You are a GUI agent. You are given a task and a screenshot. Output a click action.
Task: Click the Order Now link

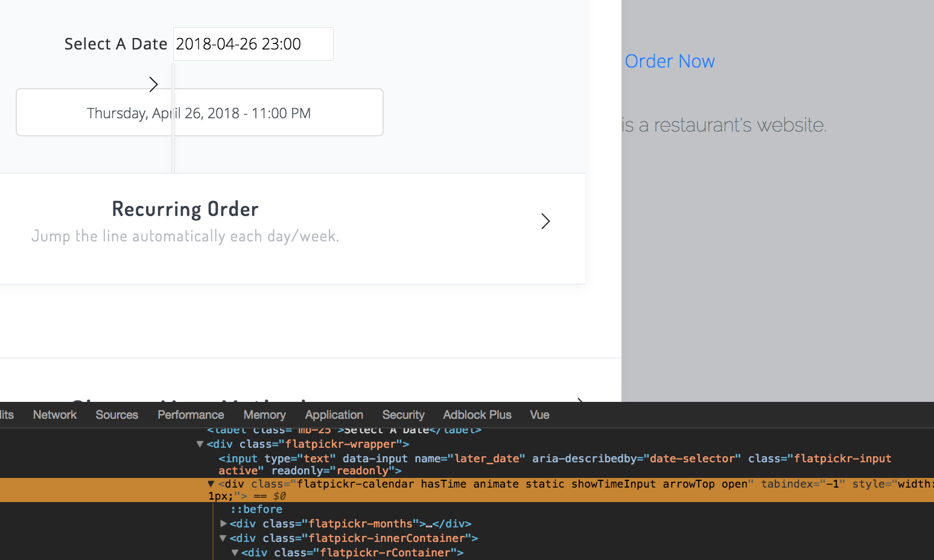(670, 61)
